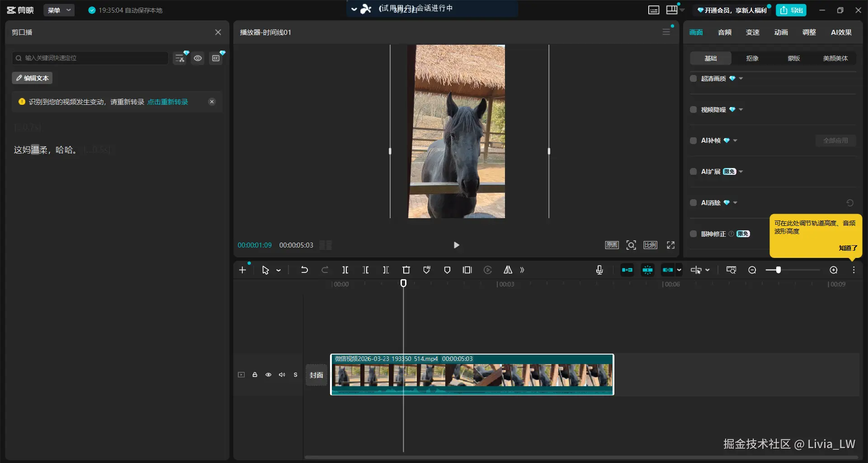This screenshot has width=868, height=463.
Task: Open the 蒙版 sub-tab
Action: (793, 58)
